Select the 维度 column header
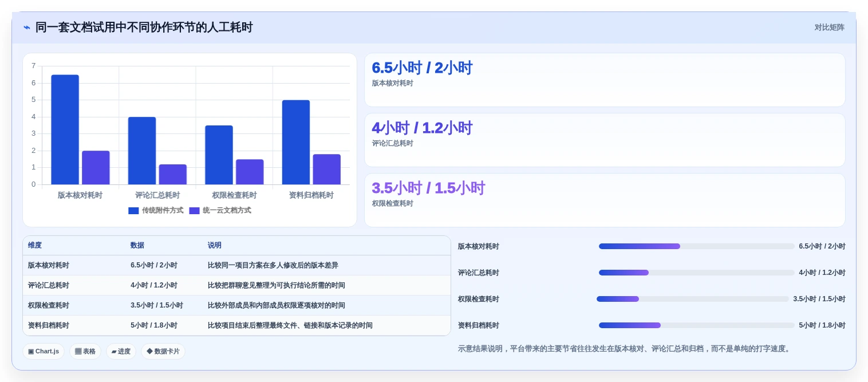 pyautogui.click(x=35, y=245)
